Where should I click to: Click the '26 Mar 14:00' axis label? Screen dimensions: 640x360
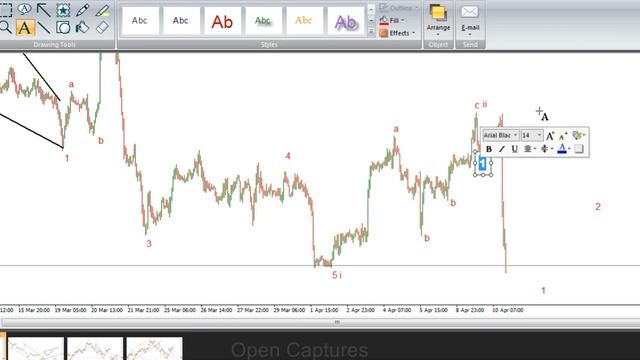216,310
